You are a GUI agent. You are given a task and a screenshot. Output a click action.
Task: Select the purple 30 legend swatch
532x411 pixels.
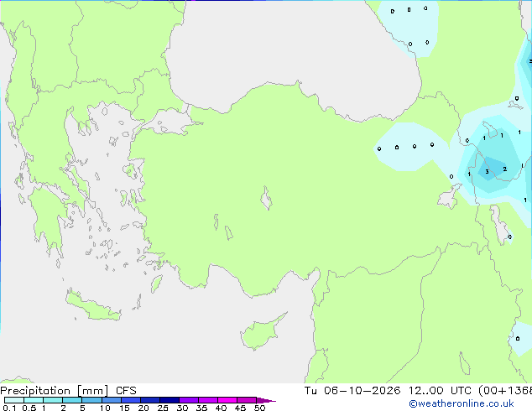coord(189,400)
